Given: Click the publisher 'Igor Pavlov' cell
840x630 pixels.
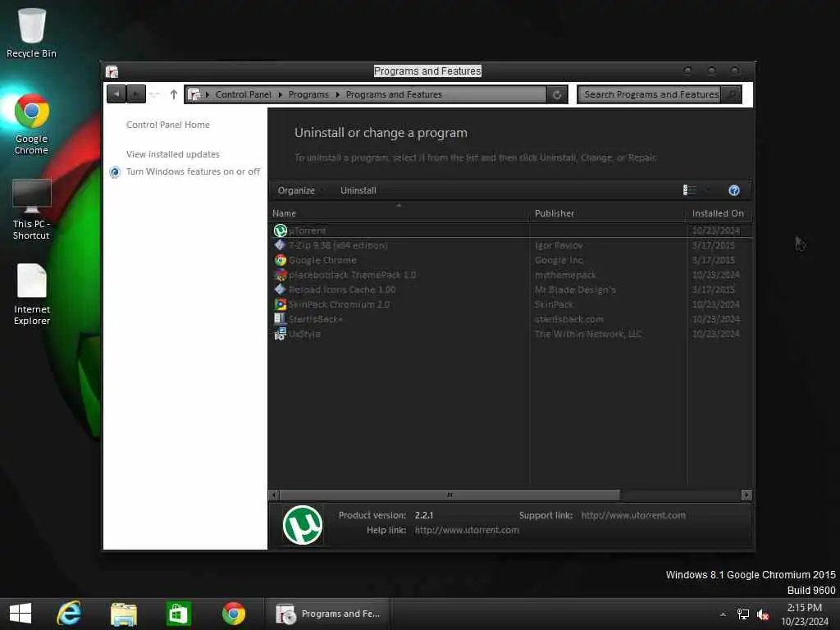Looking at the screenshot, I should pyautogui.click(x=559, y=245).
